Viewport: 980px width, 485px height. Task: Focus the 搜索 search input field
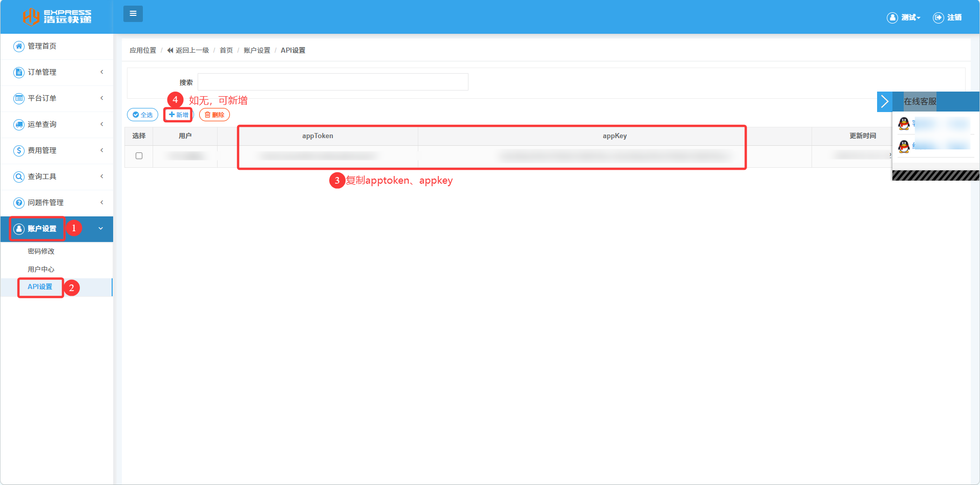[333, 82]
